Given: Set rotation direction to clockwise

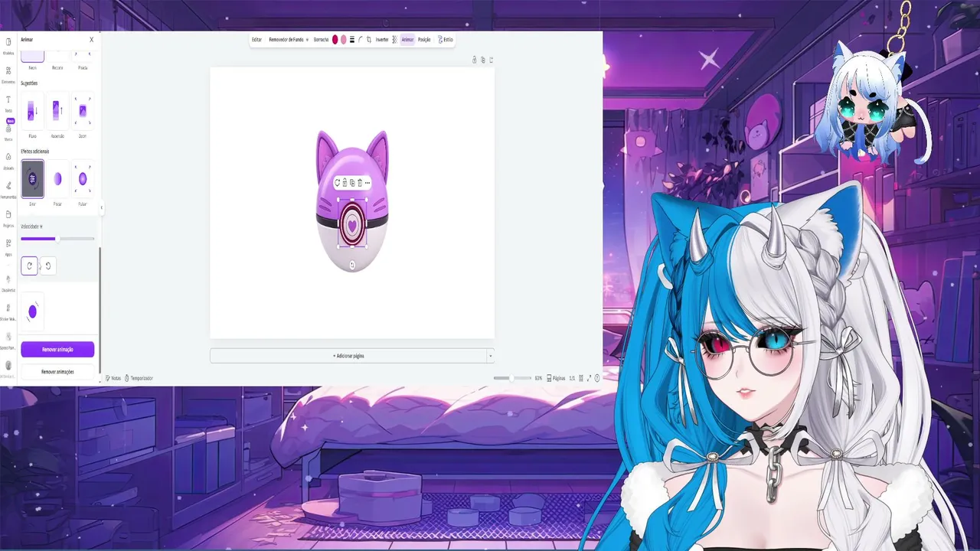Looking at the screenshot, I should tap(29, 266).
